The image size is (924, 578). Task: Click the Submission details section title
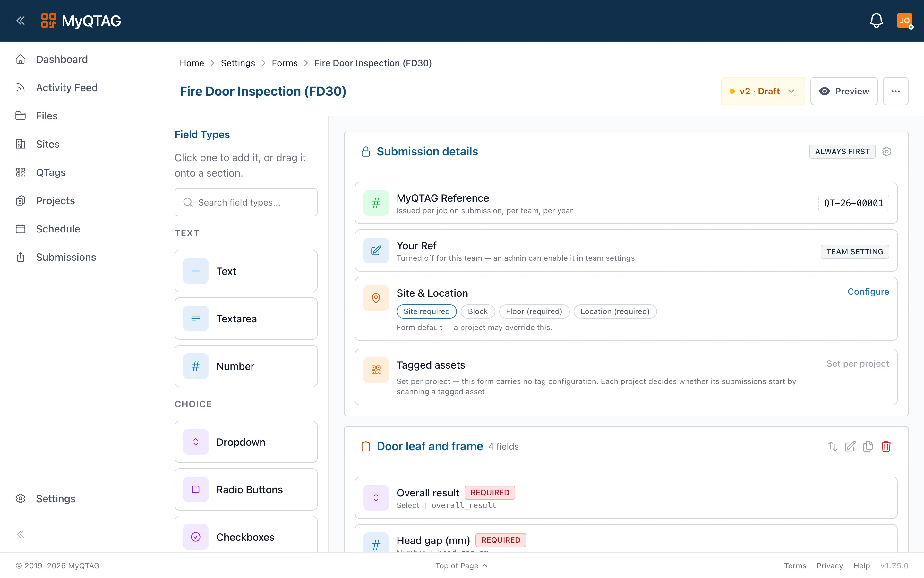427,152
